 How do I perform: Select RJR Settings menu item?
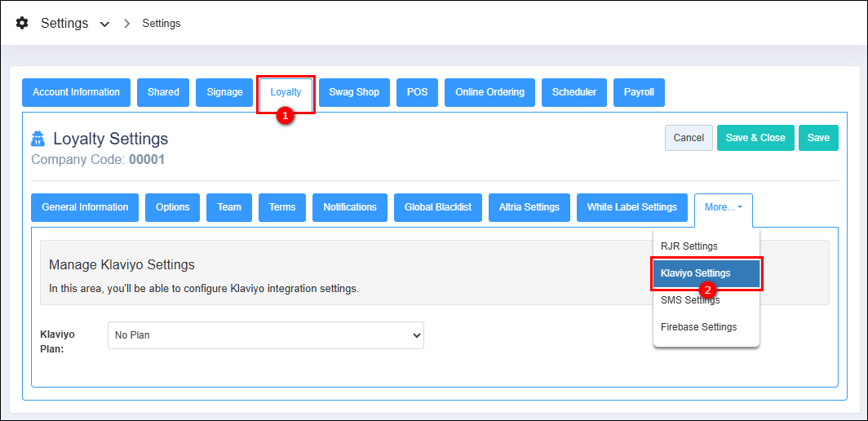[689, 246]
